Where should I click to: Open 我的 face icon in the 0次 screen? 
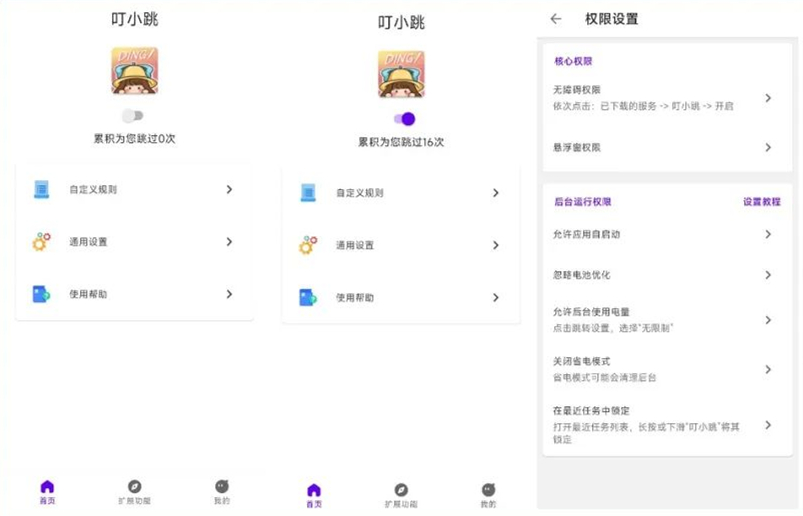(222, 486)
